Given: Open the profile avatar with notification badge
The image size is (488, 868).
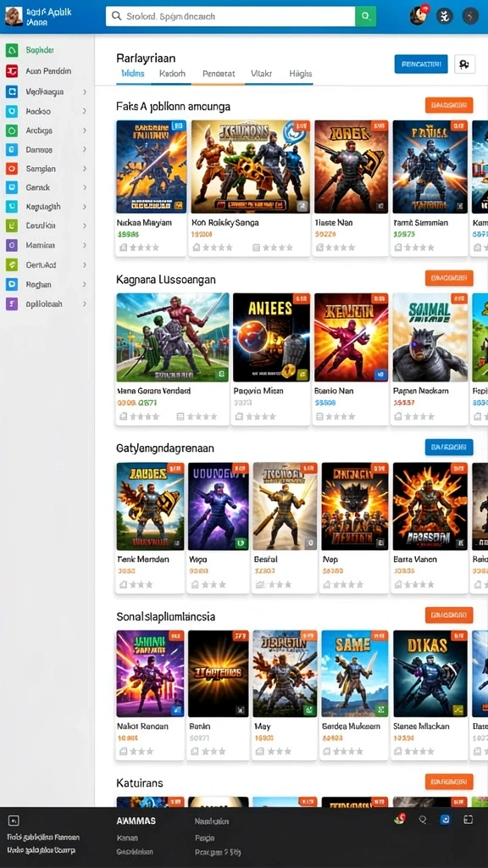Looking at the screenshot, I should coord(419,15).
